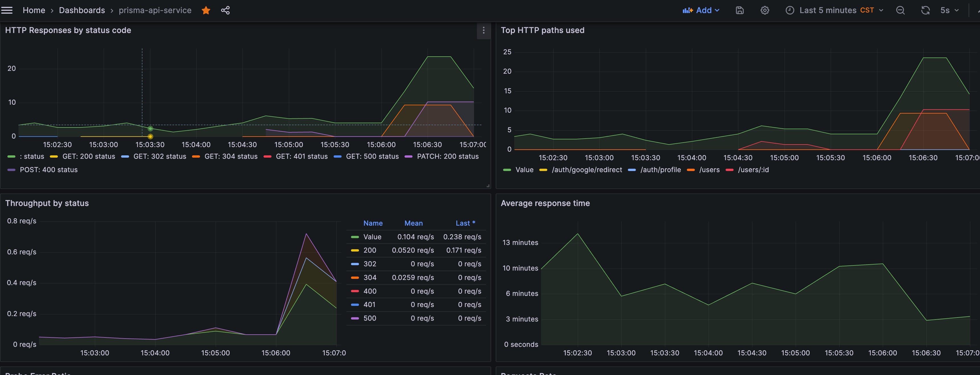The image size is (980, 375).
Task: Sort throughput legend by Last column
Action: coord(465,223)
